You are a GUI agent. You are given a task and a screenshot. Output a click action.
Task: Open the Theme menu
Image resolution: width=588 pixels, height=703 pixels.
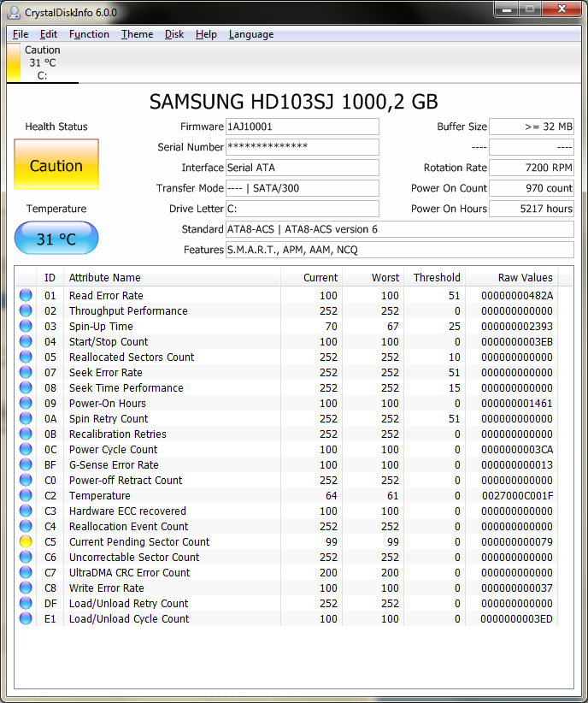tap(137, 34)
